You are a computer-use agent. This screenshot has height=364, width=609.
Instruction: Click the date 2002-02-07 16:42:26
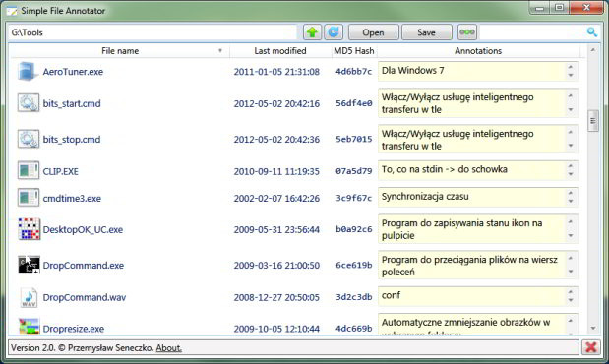click(276, 199)
